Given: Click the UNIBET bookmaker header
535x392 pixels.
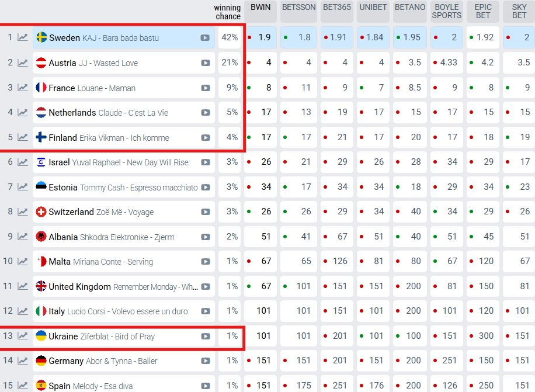Looking at the screenshot, I should pyautogui.click(x=373, y=8).
